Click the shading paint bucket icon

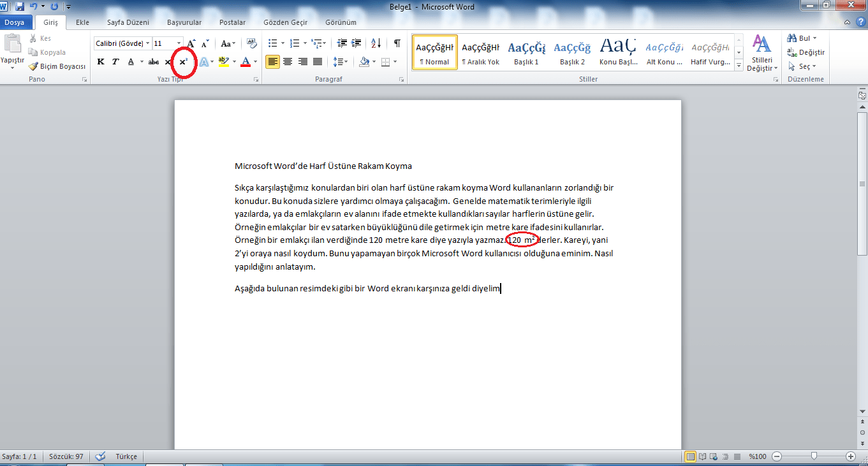coord(364,62)
